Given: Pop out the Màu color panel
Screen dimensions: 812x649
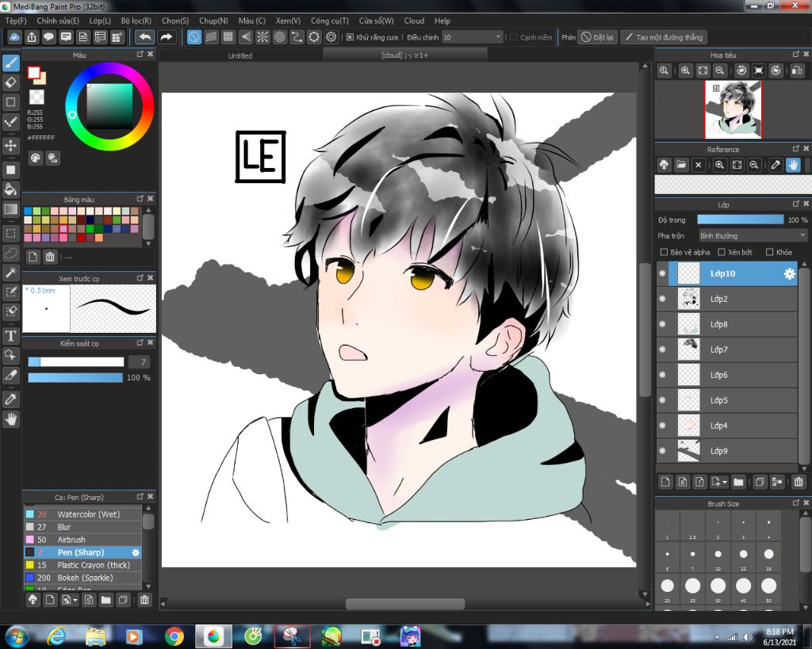Looking at the screenshot, I should click(140, 55).
